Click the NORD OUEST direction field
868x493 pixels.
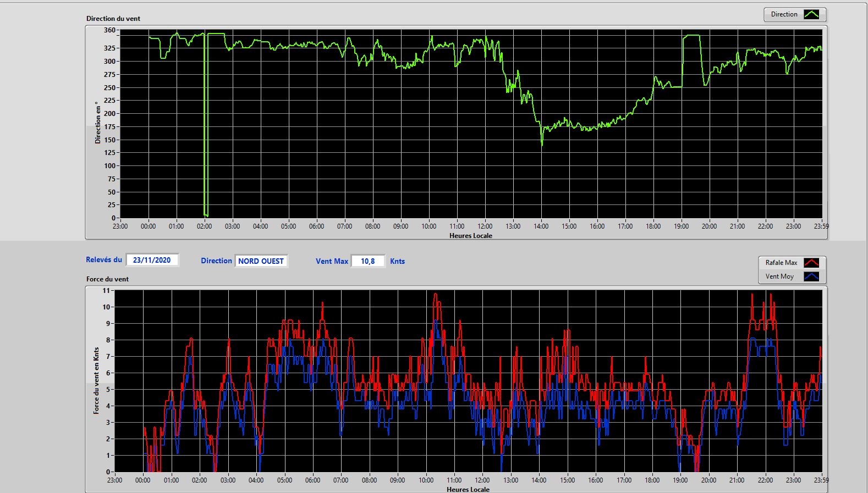(x=261, y=261)
